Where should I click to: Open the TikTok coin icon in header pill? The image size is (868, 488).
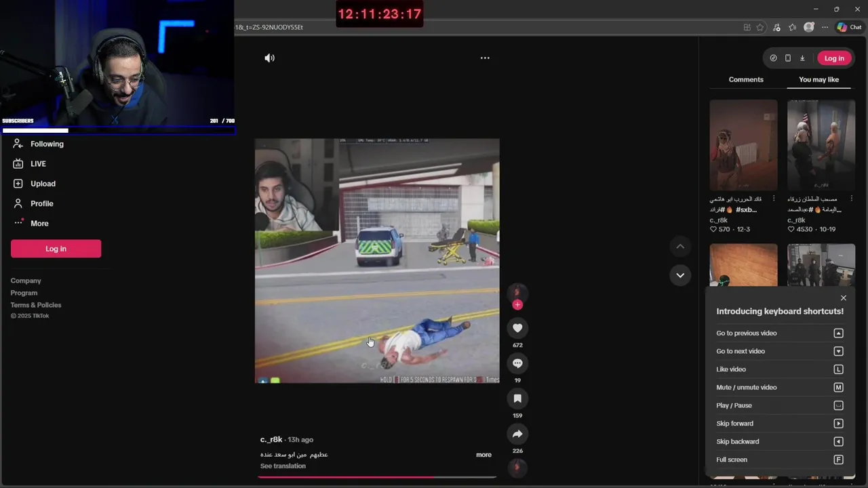[773, 58]
